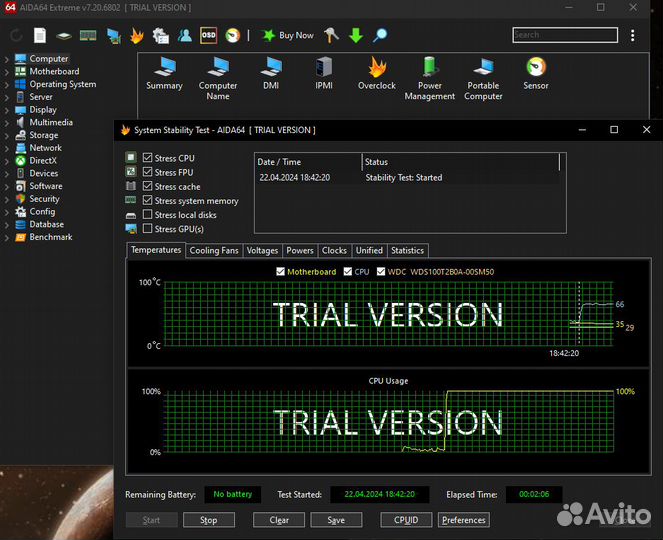Open the Computer Name page icon
Screen dimensions: 663x540
pos(218,79)
